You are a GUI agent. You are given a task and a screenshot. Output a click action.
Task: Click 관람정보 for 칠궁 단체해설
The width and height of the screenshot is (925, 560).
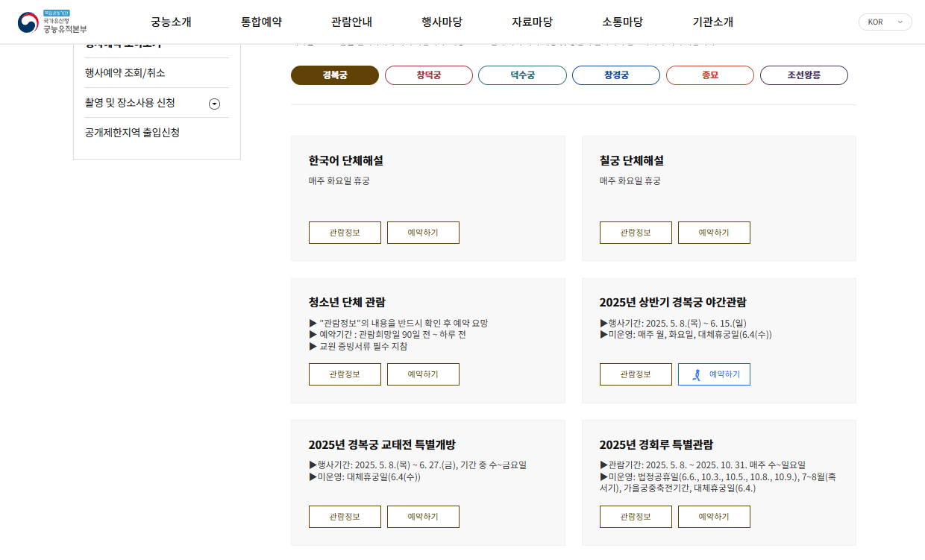(x=636, y=232)
